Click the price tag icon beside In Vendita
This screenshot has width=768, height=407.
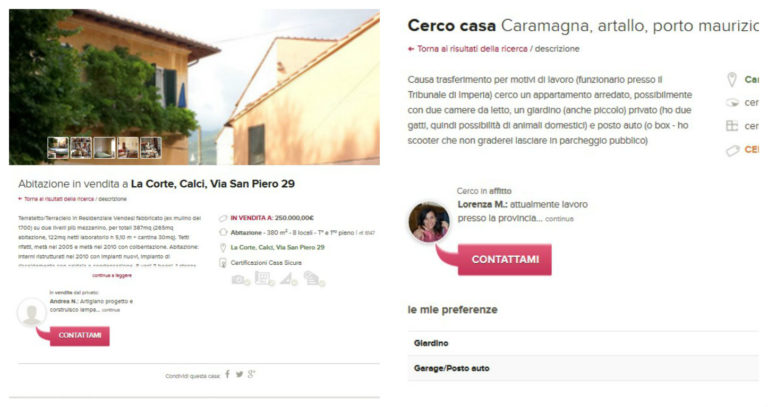click(223, 218)
